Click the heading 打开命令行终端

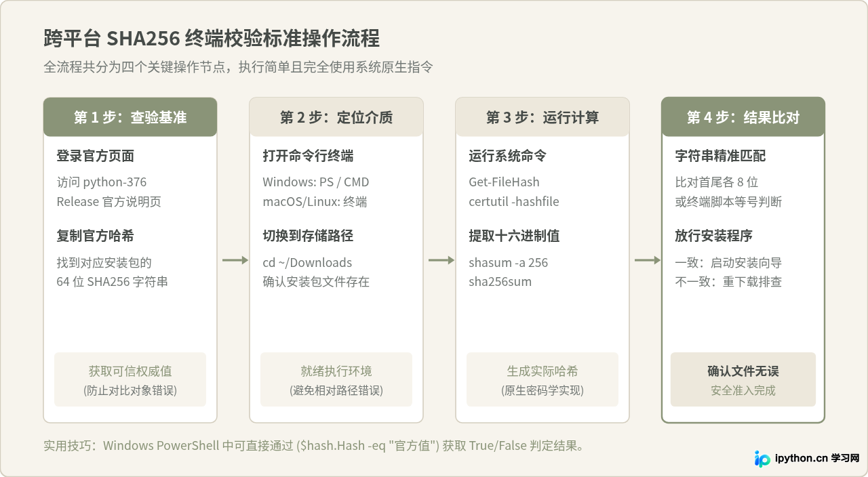(308, 156)
